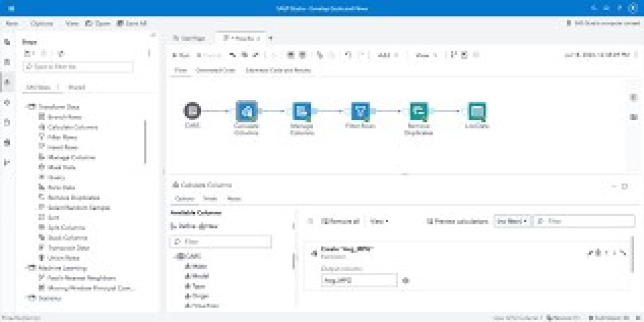This screenshot has height=322, width=644.
Task: Open the tab list dropdown arrow
Action: (x=270, y=38)
